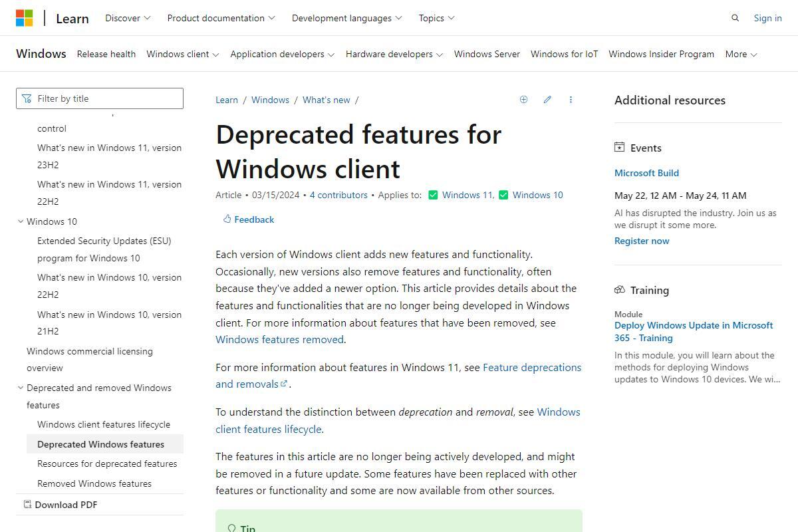Screen dimensions: 798x532
Task: Open Windows client features lifecycle tree item
Action: tap(104, 424)
